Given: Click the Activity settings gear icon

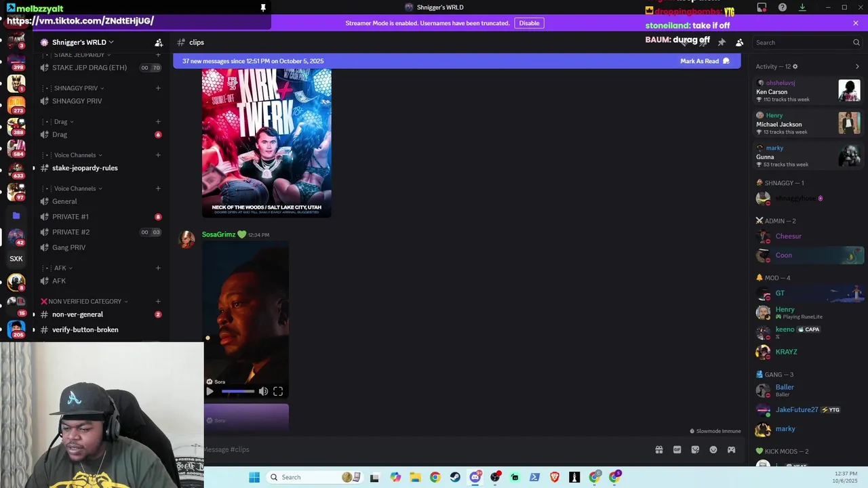Looking at the screenshot, I should [x=795, y=66].
